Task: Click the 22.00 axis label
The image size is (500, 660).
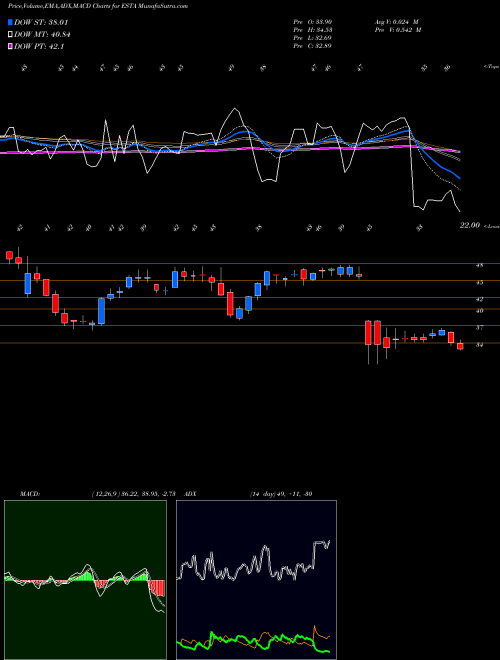Action: (x=470, y=226)
